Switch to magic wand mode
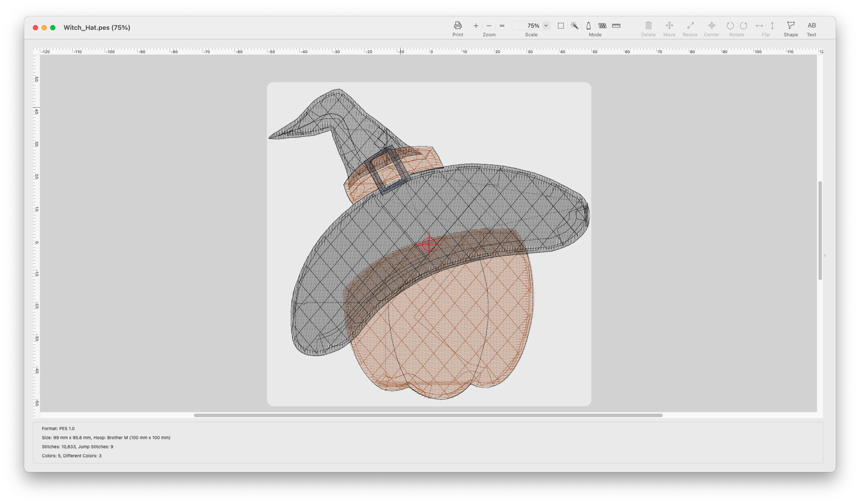Viewport: 860px width, 504px height. click(574, 26)
